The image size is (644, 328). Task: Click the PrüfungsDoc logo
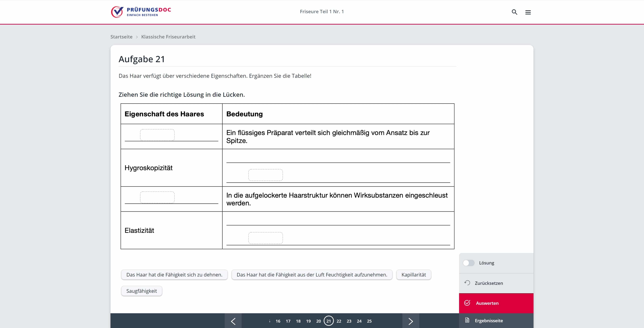coord(141,12)
